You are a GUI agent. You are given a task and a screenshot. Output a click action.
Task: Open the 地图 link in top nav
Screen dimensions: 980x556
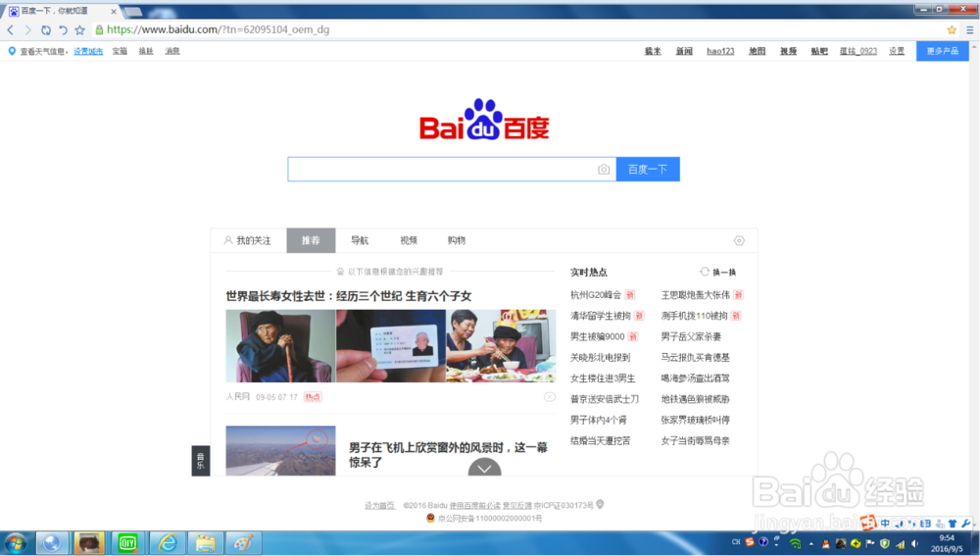(x=757, y=51)
